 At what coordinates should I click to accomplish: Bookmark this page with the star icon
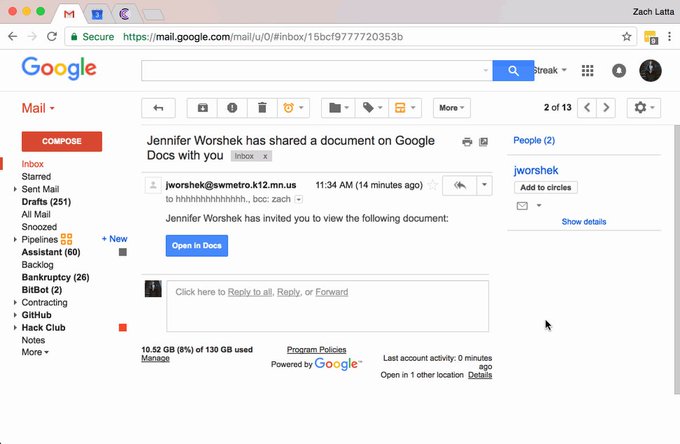tap(627, 36)
